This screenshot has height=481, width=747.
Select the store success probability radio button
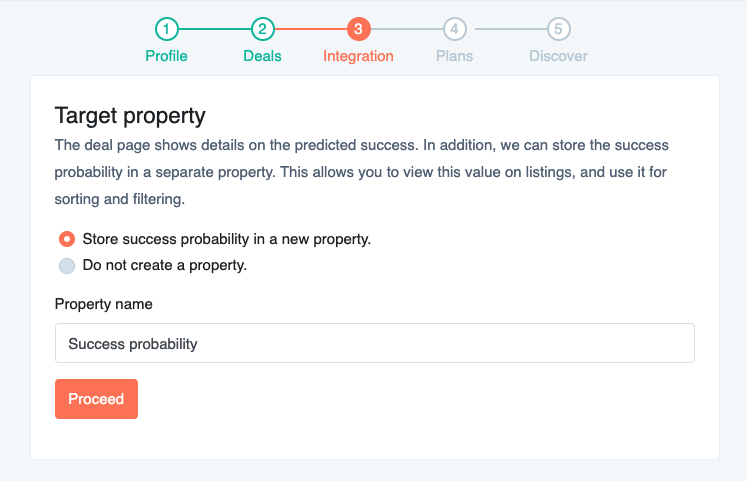coord(67,239)
